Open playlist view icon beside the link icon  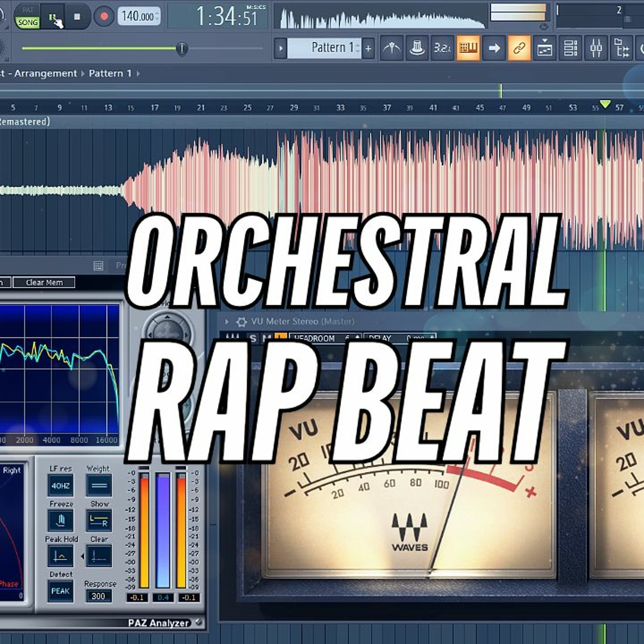pyautogui.click(x=545, y=48)
